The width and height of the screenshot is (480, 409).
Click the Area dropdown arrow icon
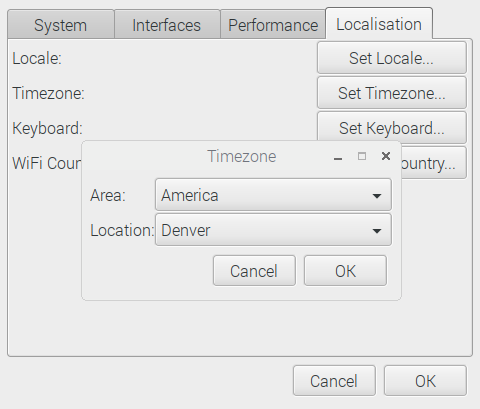377,196
